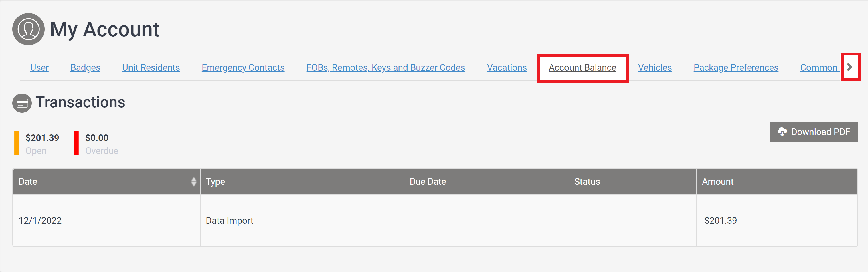Click the orange Open balance indicator bar
Viewport: 868px width, 272px height.
[17, 143]
